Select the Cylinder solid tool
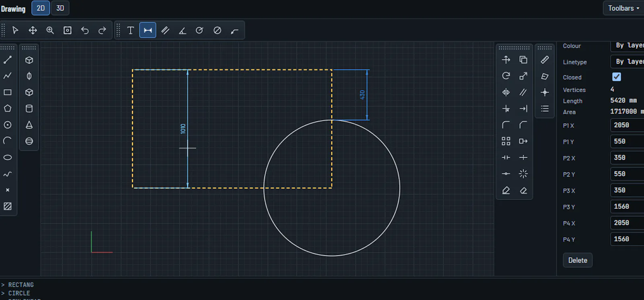644x300 pixels. tap(29, 109)
